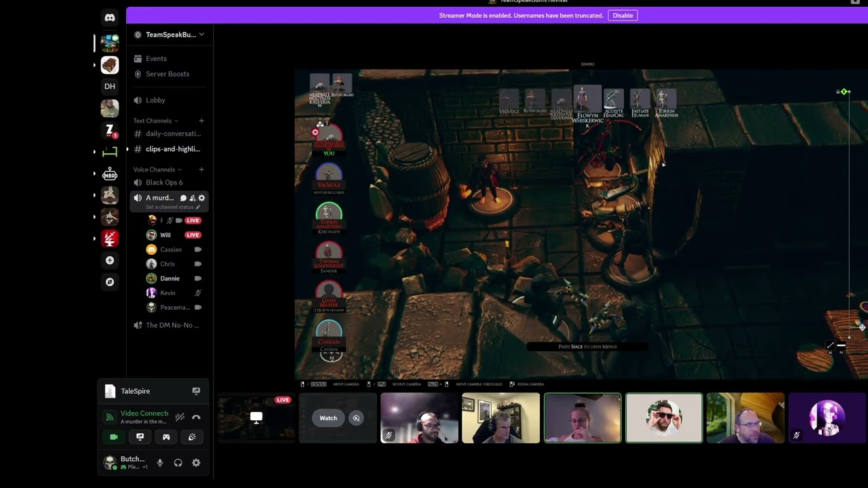Open Server Boosts entry
The image size is (868, 488).
(169, 74)
